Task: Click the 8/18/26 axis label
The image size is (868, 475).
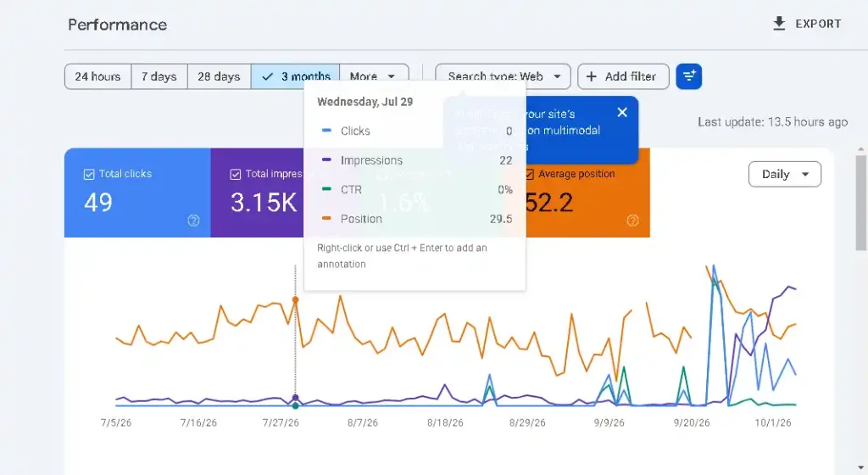Action: pos(445,423)
